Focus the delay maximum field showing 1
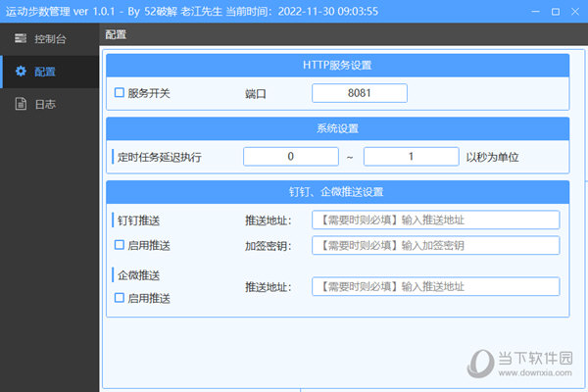 coord(411,157)
